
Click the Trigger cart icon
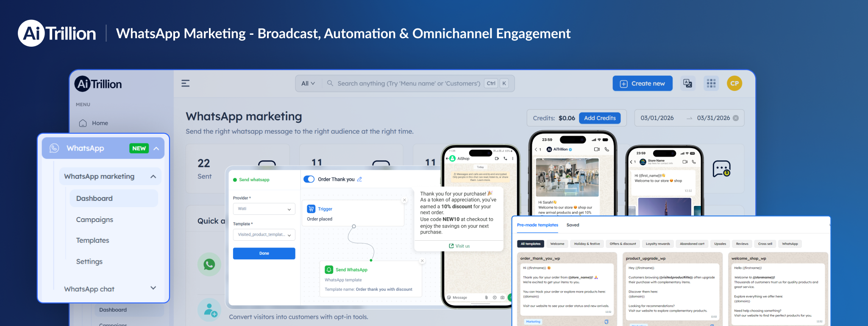click(311, 209)
